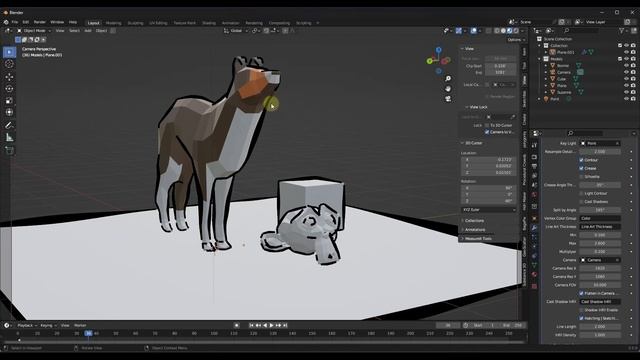Image resolution: width=640 pixels, height=360 pixels.
Task: Enable the Silhouette checkbox
Action: [582, 177]
